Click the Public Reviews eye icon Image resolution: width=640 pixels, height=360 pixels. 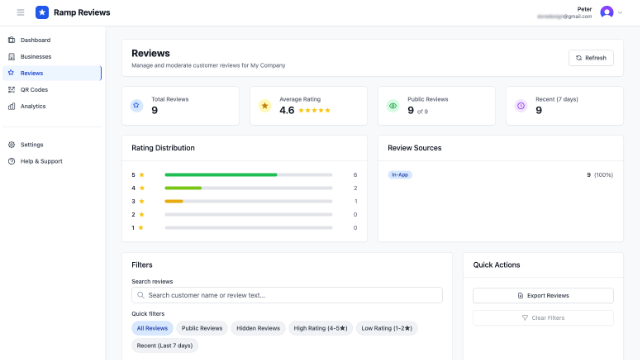click(x=393, y=106)
